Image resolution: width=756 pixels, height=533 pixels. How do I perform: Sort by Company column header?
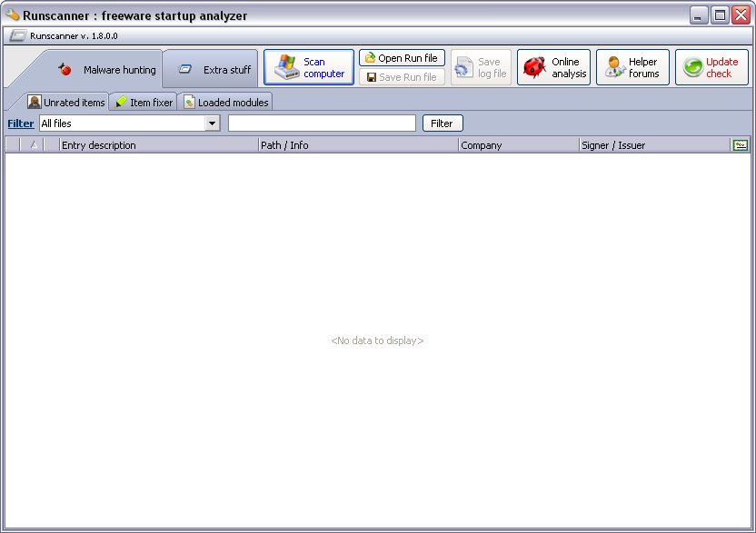[518, 145]
